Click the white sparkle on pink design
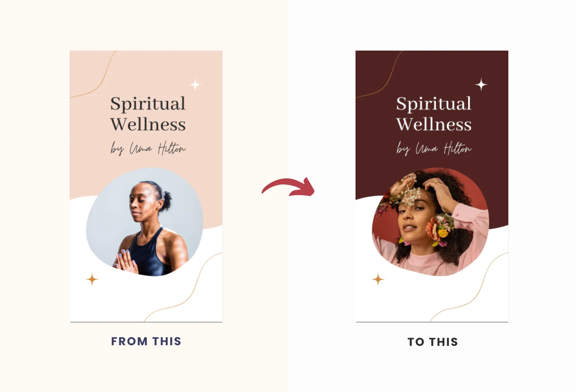This screenshot has width=576, height=392. 195,85
